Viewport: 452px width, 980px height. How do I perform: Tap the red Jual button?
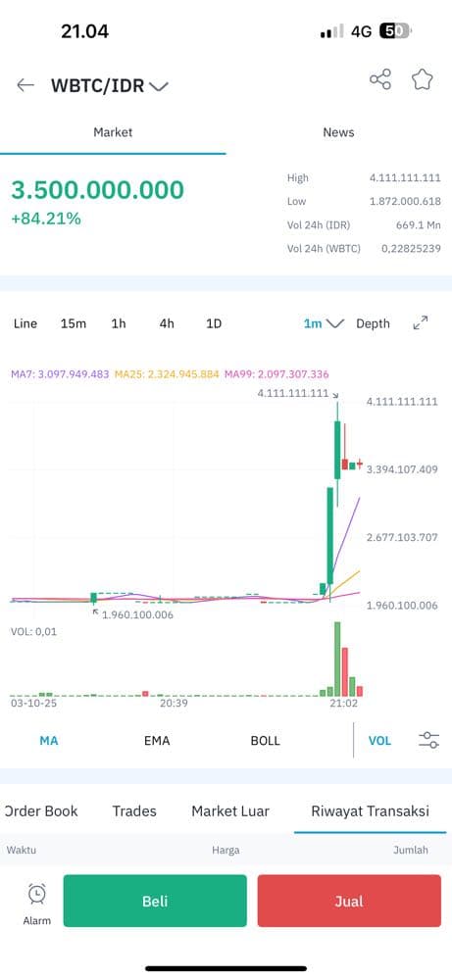pyautogui.click(x=349, y=901)
